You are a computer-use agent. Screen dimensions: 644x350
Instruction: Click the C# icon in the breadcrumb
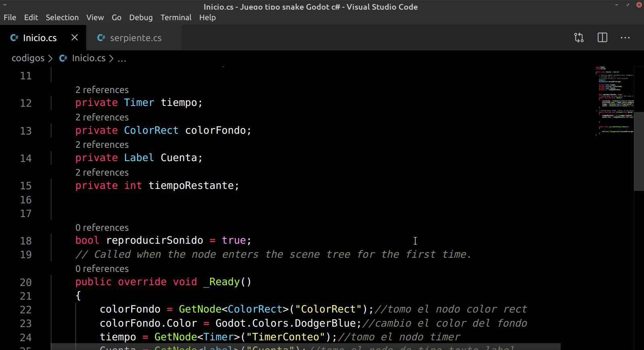point(63,58)
